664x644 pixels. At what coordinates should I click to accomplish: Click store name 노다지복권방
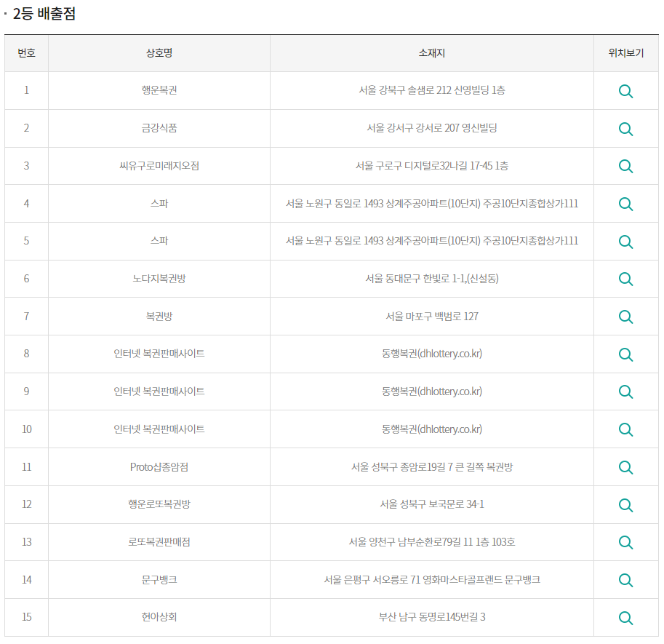[x=159, y=279]
